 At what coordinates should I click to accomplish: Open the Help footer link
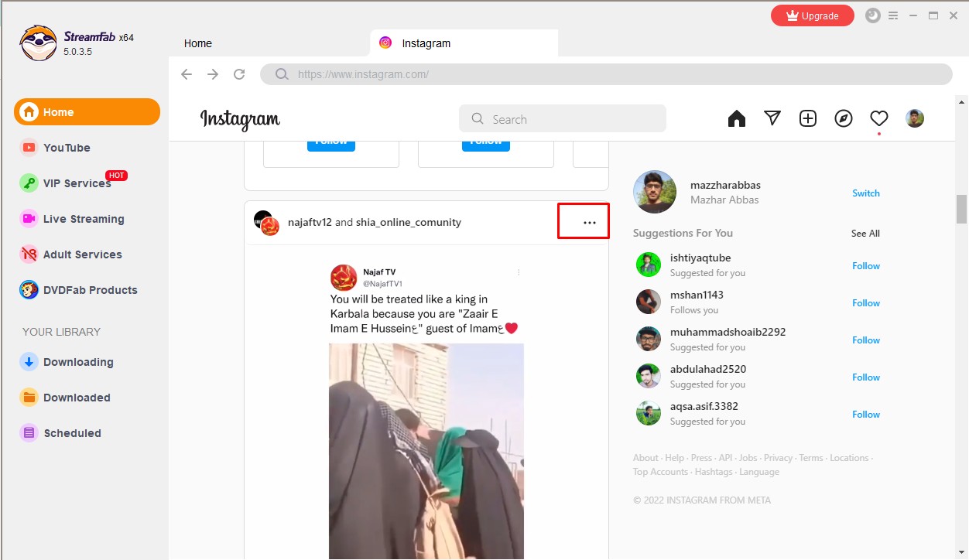(675, 458)
